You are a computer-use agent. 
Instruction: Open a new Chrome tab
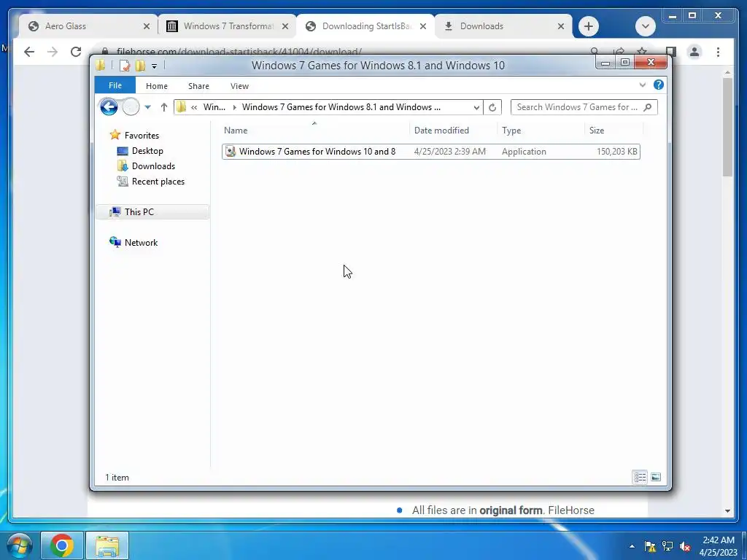[589, 26]
